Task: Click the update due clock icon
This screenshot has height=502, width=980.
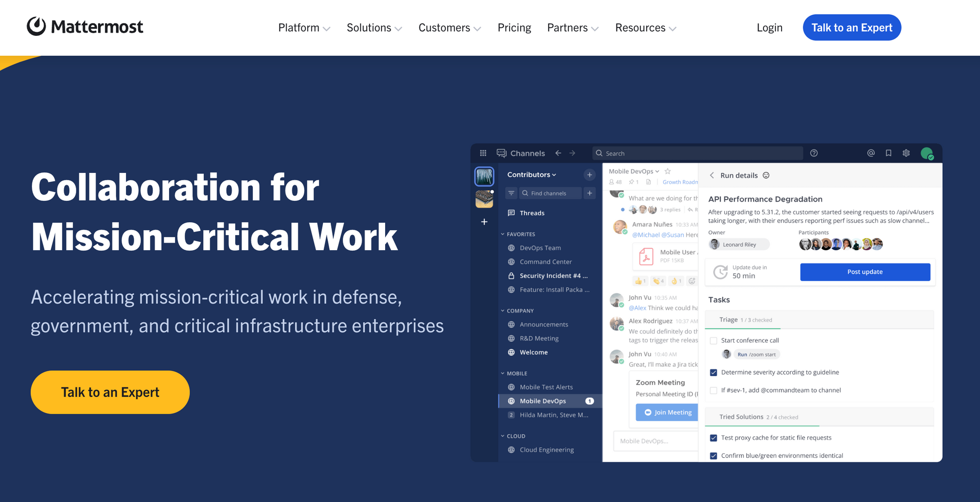Action: [x=720, y=272]
